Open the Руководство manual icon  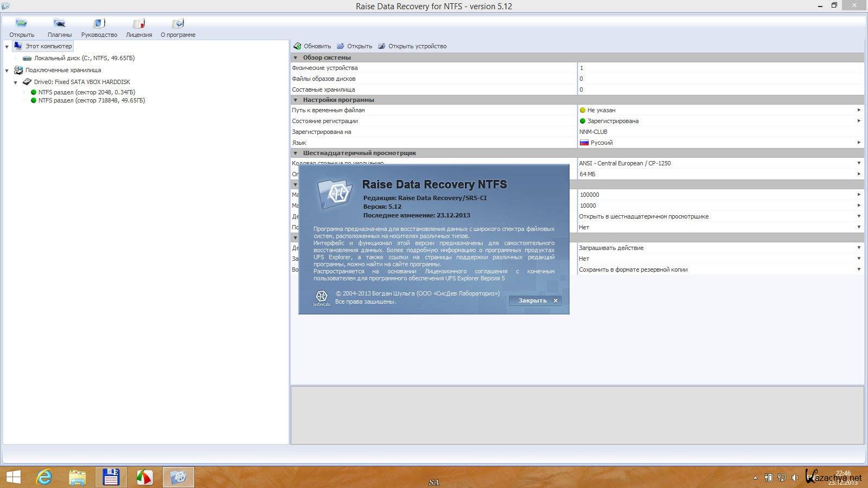tap(99, 24)
